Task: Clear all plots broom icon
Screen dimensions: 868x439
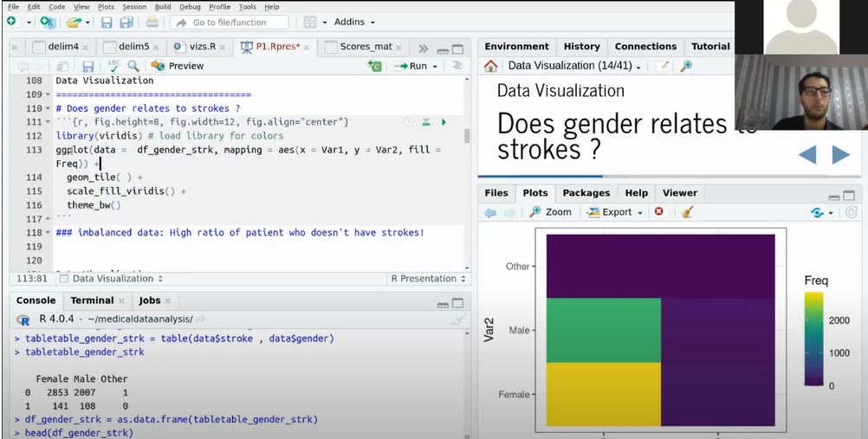Action: coord(688,211)
